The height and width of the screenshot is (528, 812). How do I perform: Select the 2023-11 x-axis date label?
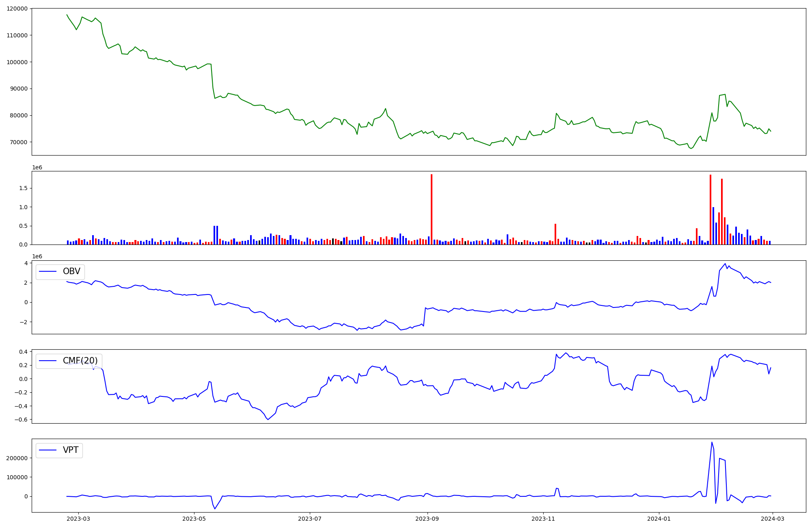543,519
